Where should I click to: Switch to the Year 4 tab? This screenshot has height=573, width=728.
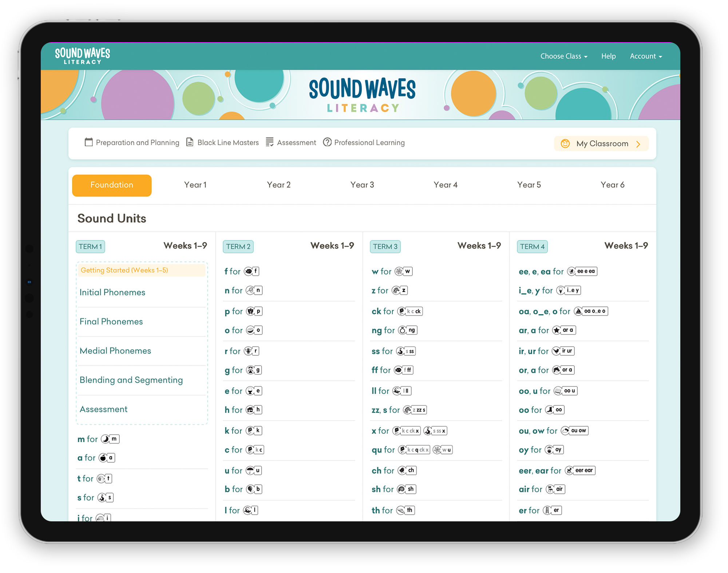click(446, 185)
